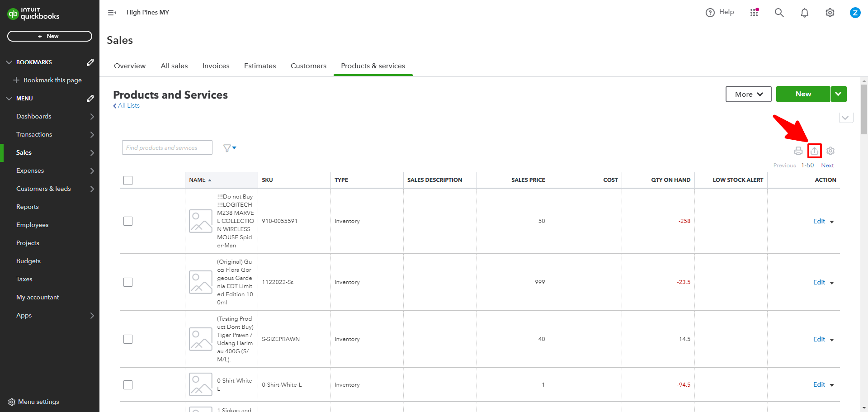Collapse the Bookmarks section
The width and height of the screenshot is (868, 412).
click(9, 62)
